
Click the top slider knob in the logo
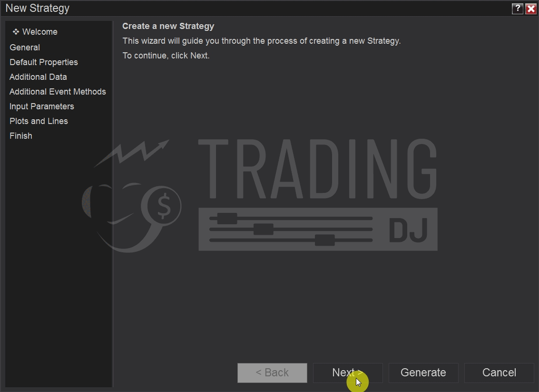pos(227,219)
